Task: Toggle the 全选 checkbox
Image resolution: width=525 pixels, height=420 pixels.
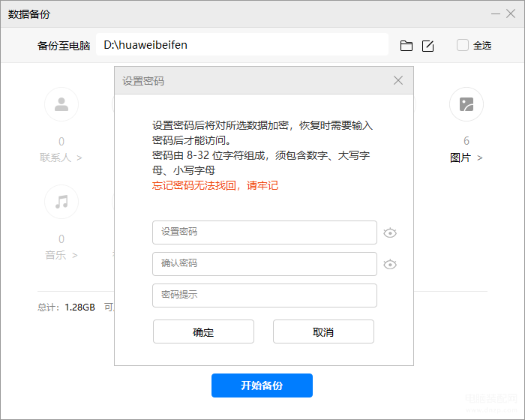Action: (x=463, y=45)
